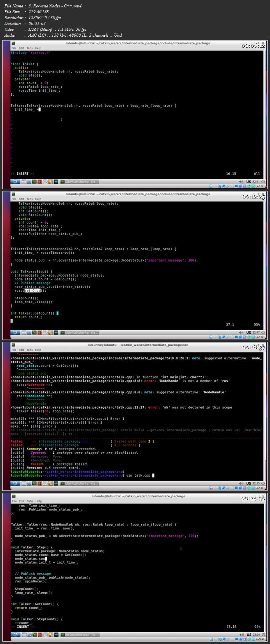Select the lubuntu@lubuntu task button in the 22:47 taskbar
The height and width of the screenshot is (644, 270).
click(80, 333)
